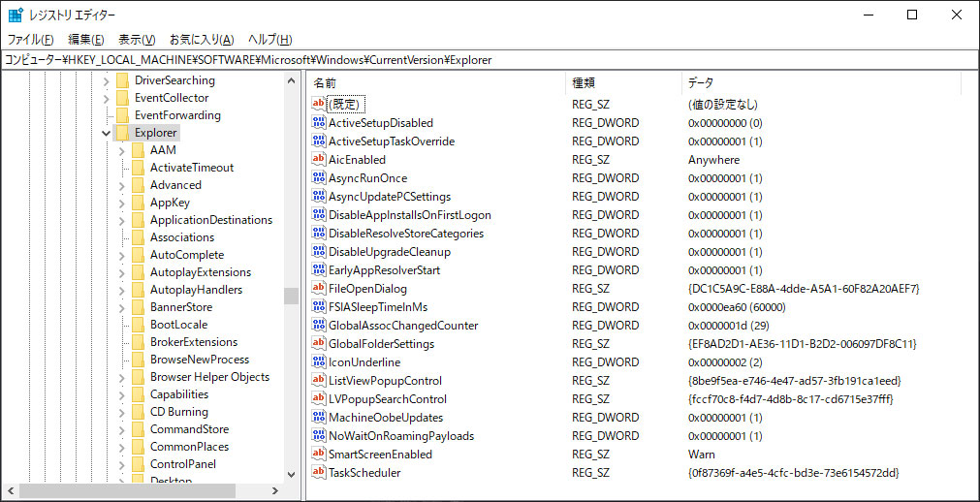Click the DWORD icon beside AsyncUpdatePCSettings
Viewport: 980px width, 502px height.
(319, 197)
